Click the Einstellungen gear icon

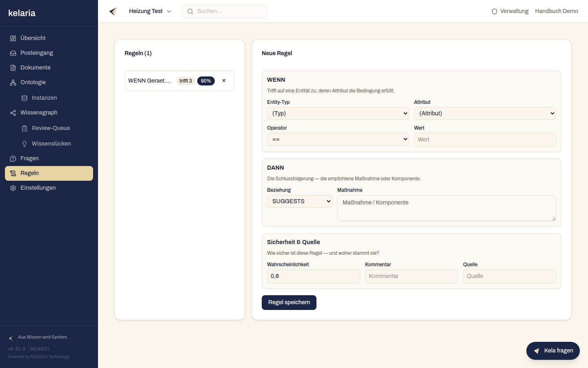13,188
